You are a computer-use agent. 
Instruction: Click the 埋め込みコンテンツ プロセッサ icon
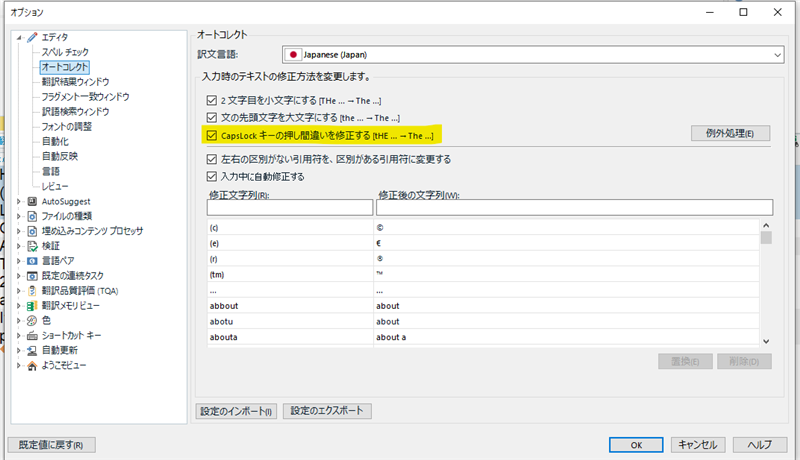coord(32,231)
